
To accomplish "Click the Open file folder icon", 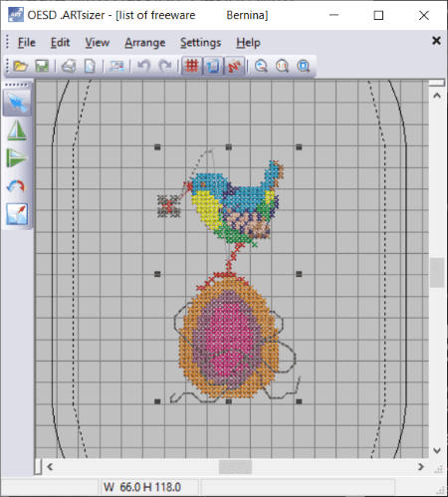I will click(x=20, y=66).
